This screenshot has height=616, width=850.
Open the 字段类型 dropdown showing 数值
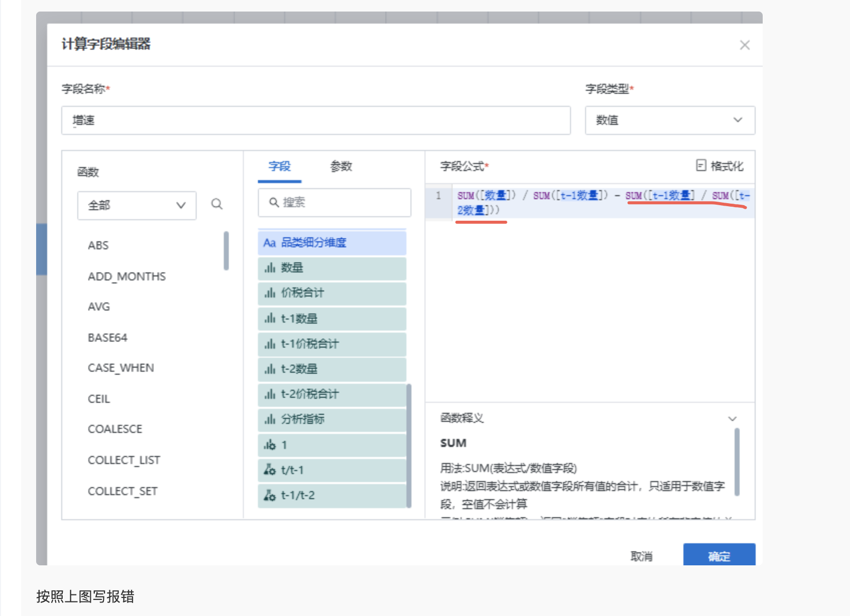[x=669, y=120]
